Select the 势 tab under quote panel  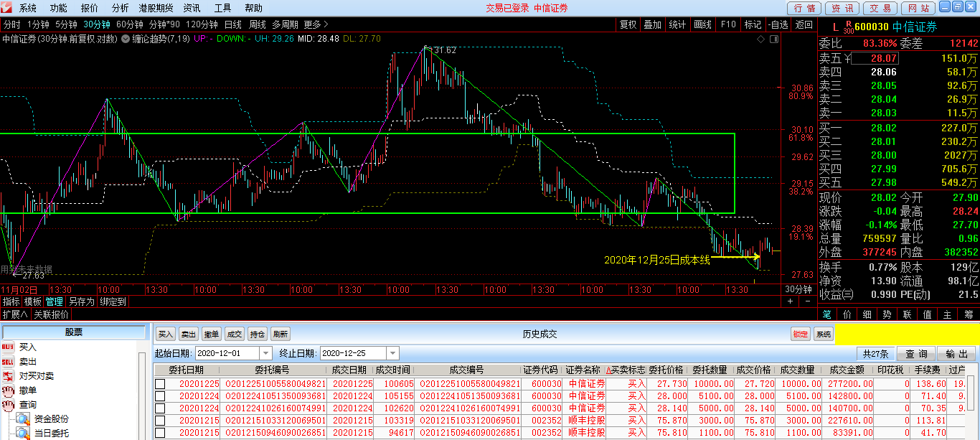point(887,314)
